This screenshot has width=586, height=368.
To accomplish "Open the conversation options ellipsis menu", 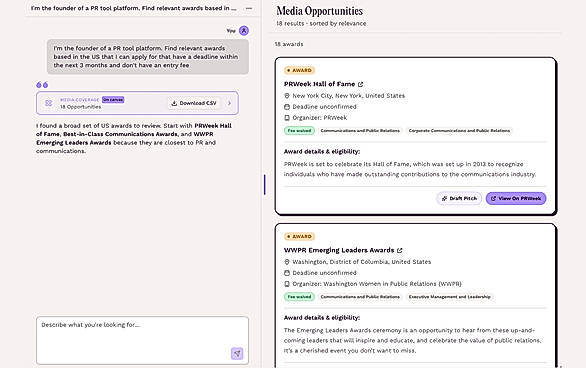I will (x=249, y=8).
